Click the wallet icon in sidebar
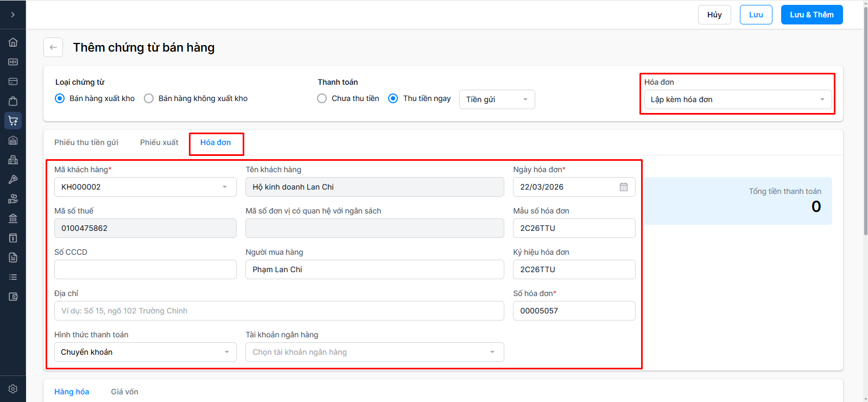This screenshot has width=868, height=402. [x=13, y=297]
